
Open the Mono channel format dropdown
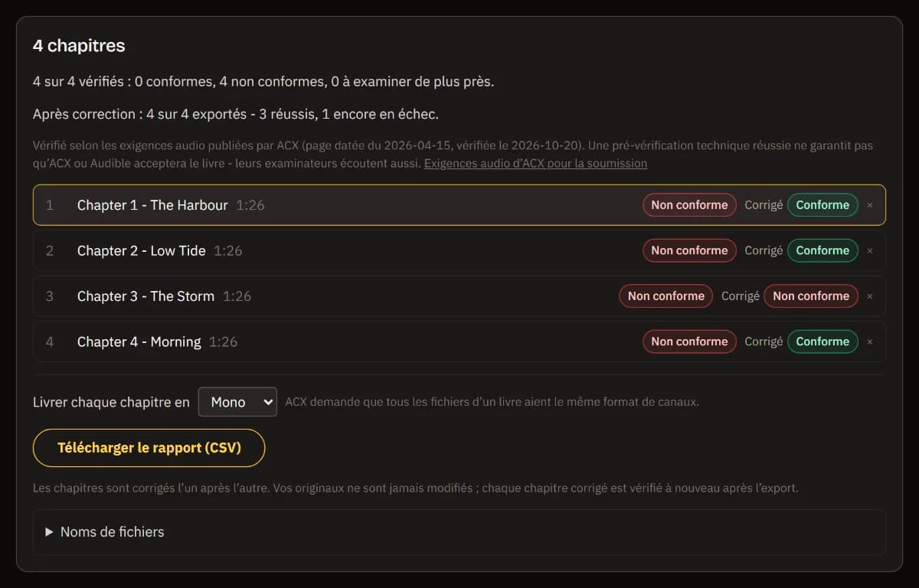(x=237, y=402)
